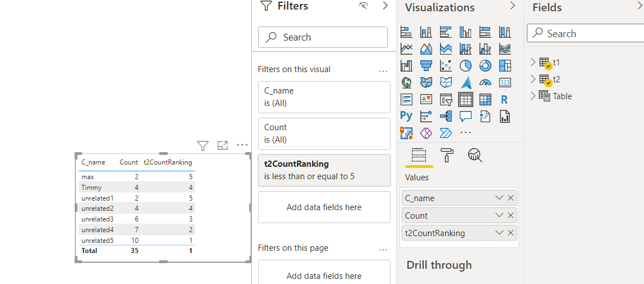Select the Decomposition tree visual
The height and width of the screenshot is (284, 644).
click(446, 116)
